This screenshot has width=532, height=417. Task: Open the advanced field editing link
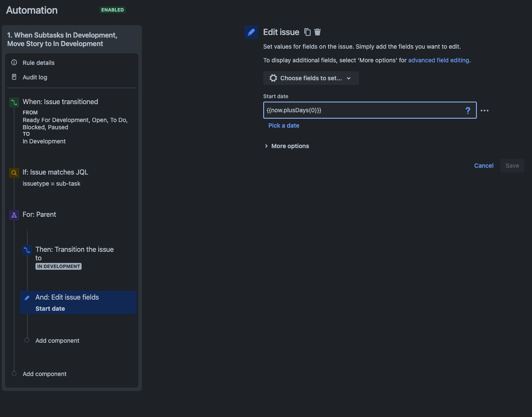pos(438,60)
